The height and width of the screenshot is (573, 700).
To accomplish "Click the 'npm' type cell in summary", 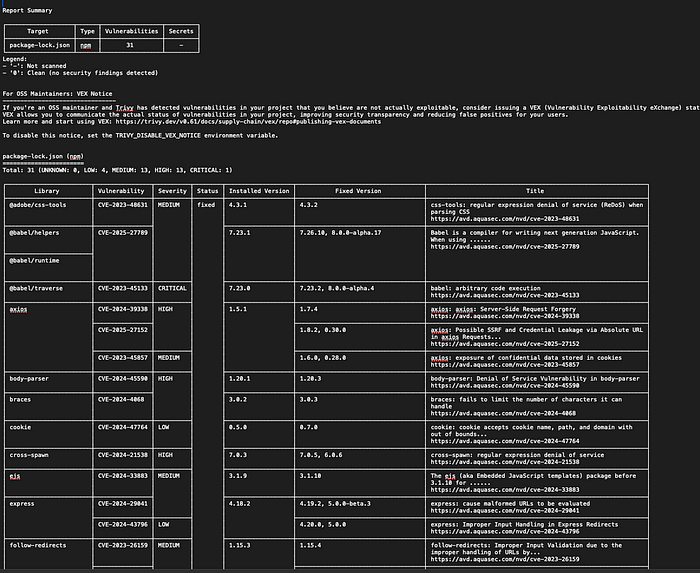I will point(86,45).
